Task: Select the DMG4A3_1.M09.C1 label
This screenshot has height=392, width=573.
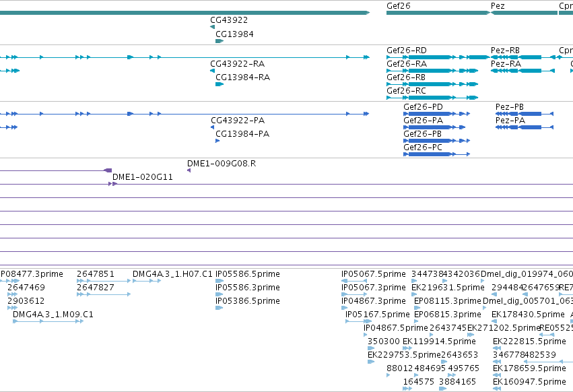Action: pos(53,315)
